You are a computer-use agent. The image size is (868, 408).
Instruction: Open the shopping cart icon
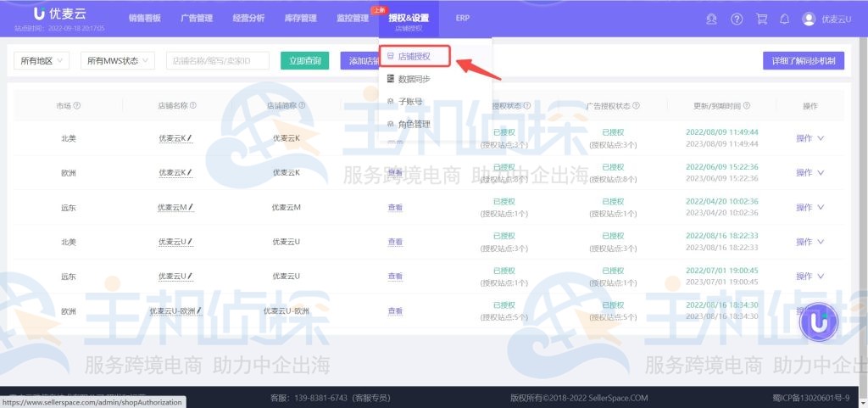(762, 19)
